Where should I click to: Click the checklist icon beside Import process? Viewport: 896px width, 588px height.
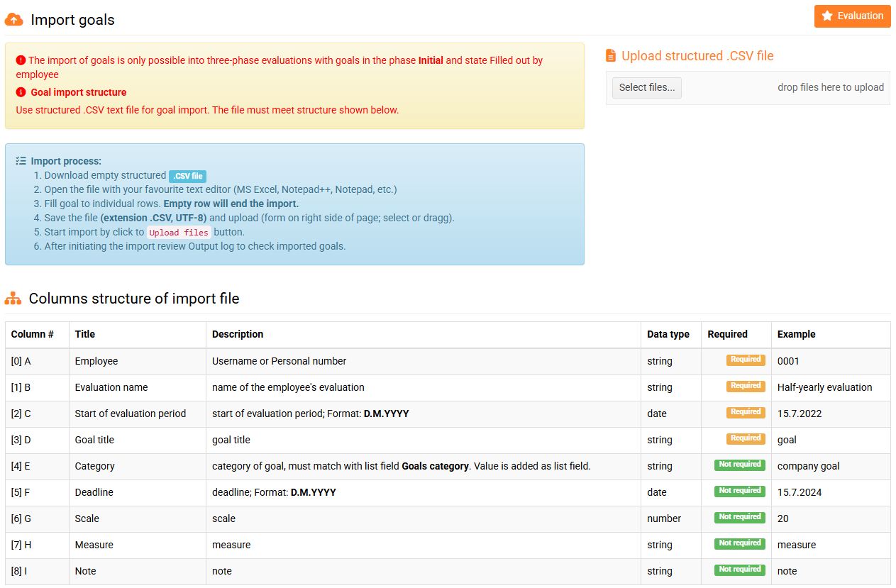(x=21, y=161)
